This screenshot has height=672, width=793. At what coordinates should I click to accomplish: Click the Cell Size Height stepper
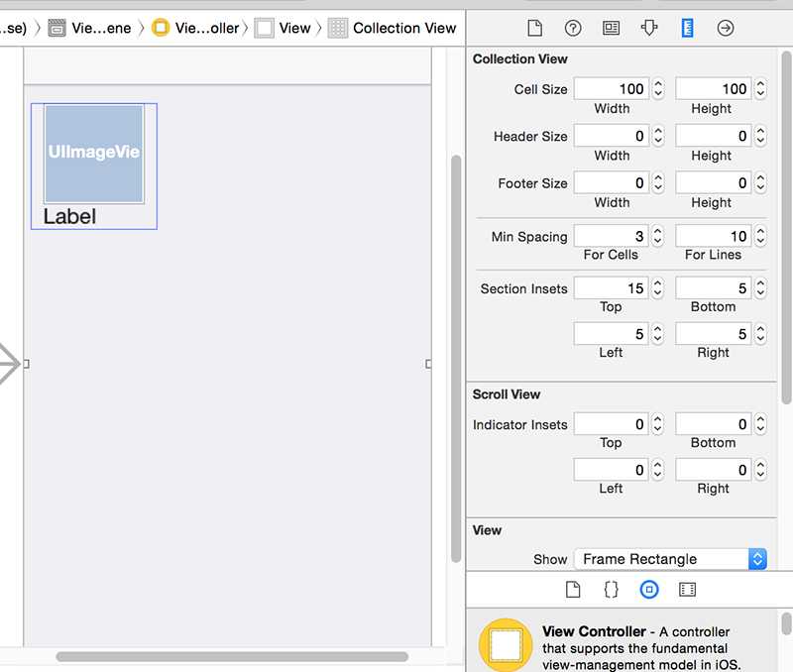[760, 89]
